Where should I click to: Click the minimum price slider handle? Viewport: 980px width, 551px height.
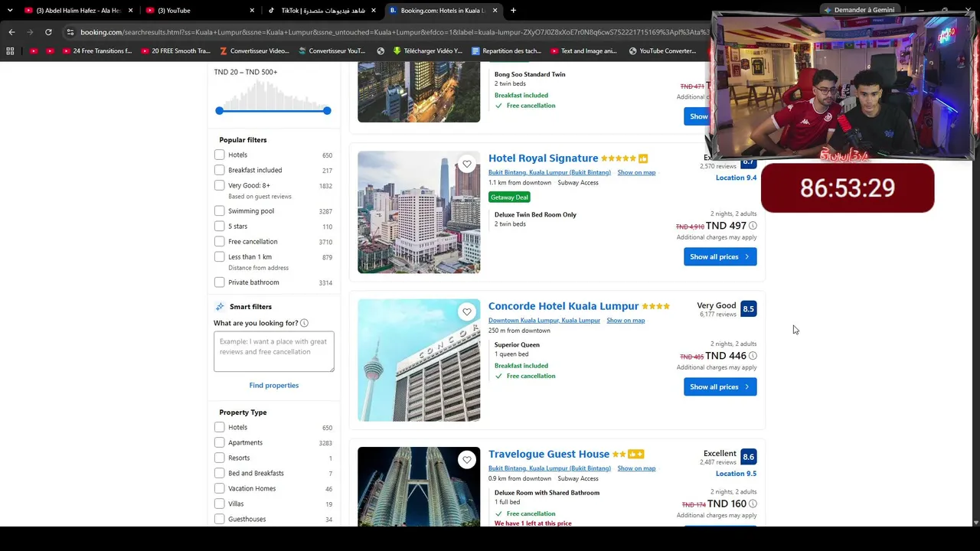tap(220, 111)
